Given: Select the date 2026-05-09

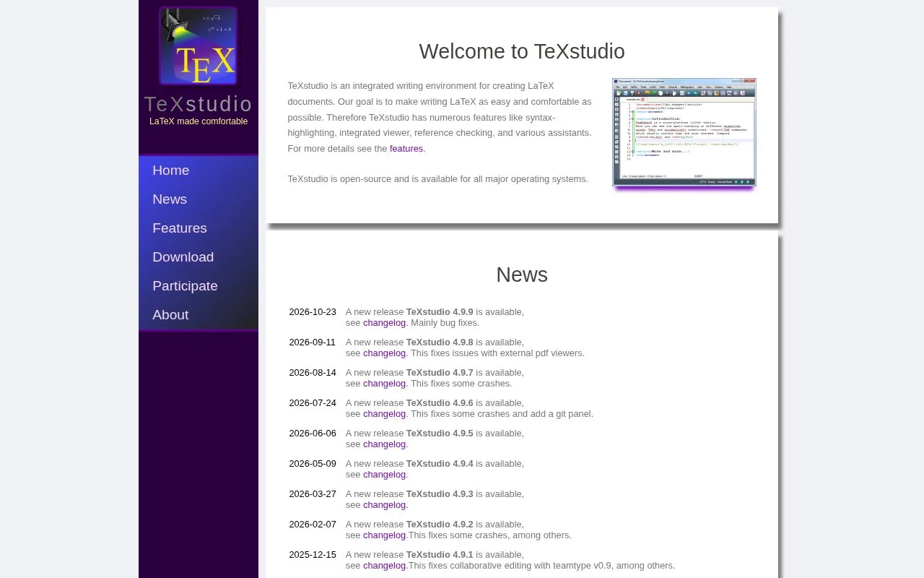Looking at the screenshot, I should (x=313, y=464).
